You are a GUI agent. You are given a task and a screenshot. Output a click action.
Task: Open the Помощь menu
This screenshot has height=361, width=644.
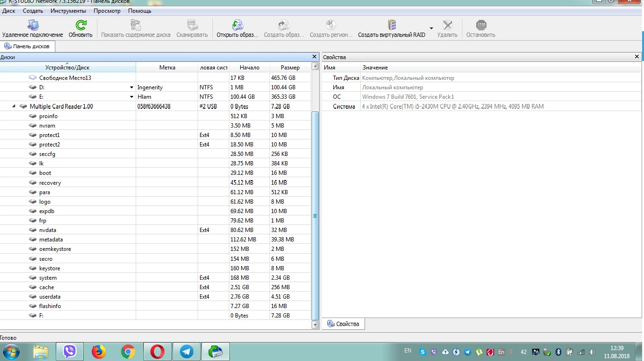[140, 11]
